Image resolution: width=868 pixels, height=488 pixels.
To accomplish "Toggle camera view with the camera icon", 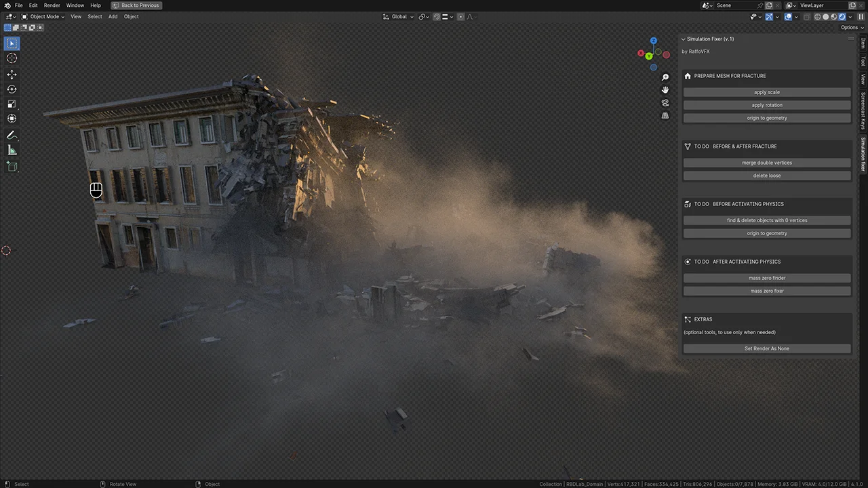I will [665, 103].
